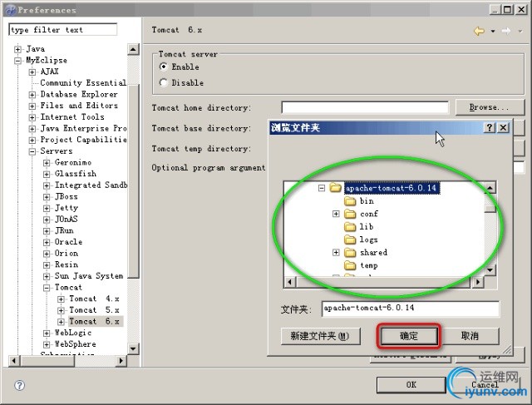Select Sun Java System entry
The width and height of the screenshot is (532, 405).
click(89, 276)
